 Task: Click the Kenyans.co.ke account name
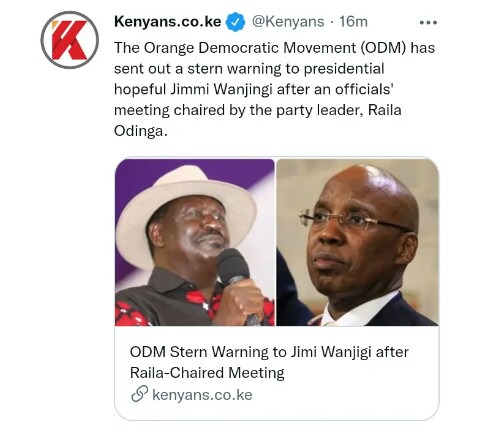168,22
